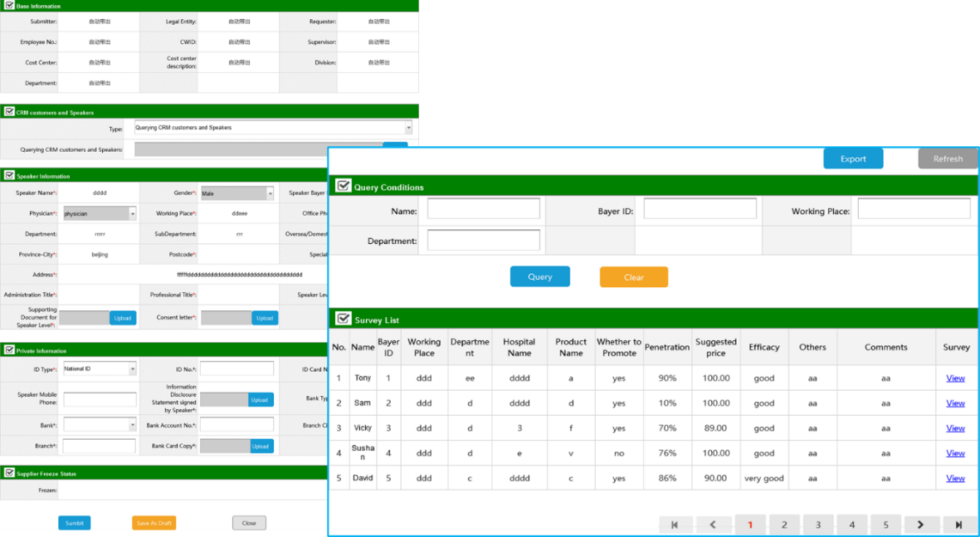The height and width of the screenshot is (537, 980).
Task: Open page 2 of the survey list
Action: pyautogui.click(x=783, y=525)
